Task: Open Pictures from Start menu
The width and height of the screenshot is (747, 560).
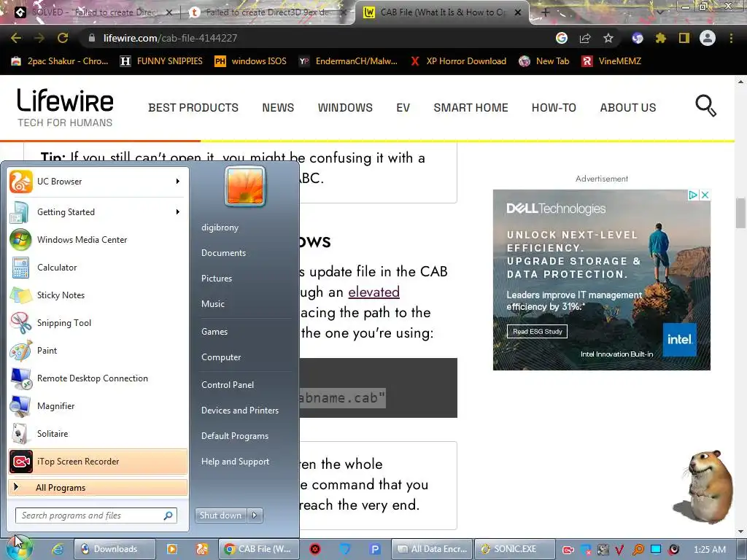Action: click(216, 278)
